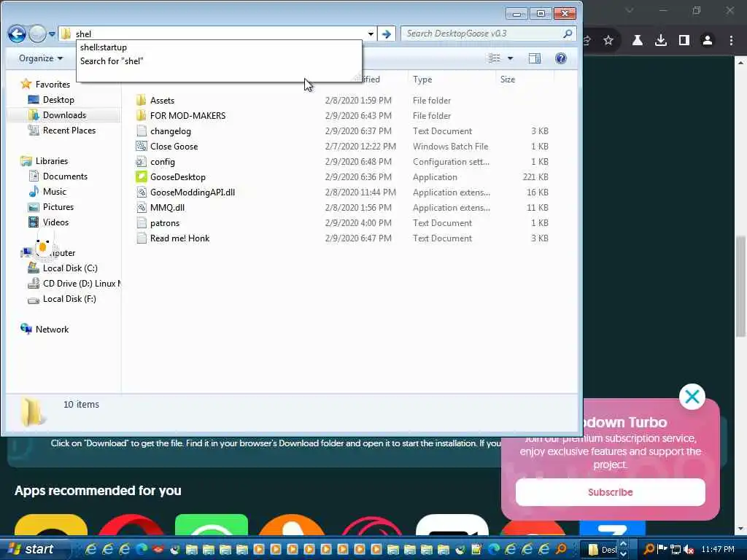This screenshot has height=560, width=747.
Task: Click the 221 KB size cell
Action: (535, 176)
